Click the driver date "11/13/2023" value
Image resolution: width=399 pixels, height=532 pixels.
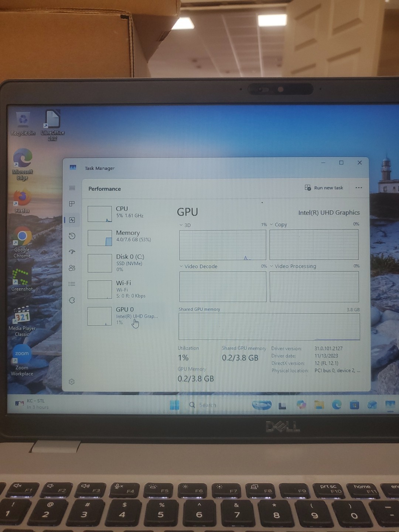coord(326,356)
